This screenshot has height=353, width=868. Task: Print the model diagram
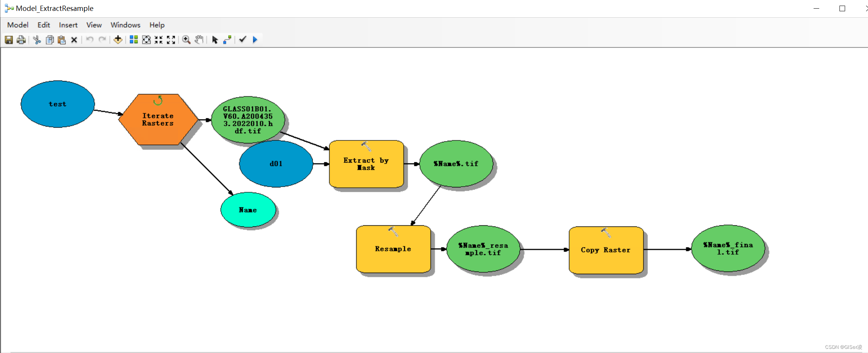click(21, 40)
